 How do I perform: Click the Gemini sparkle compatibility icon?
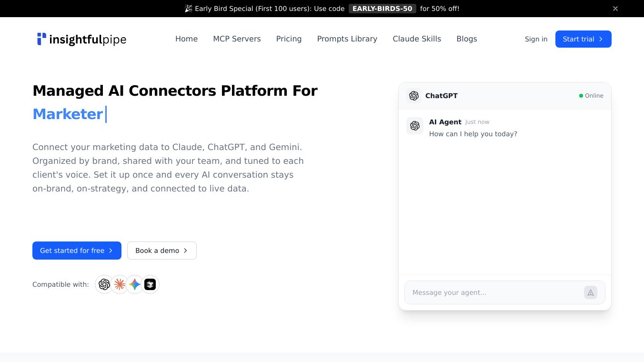coord(135,284)
